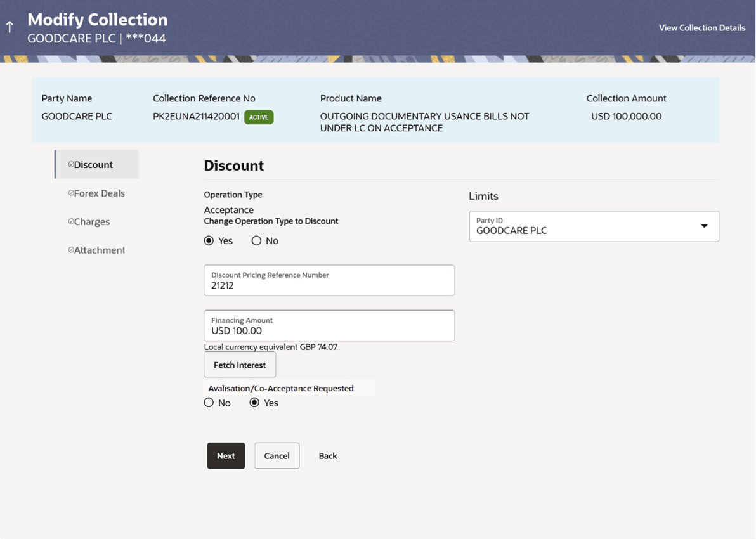The width and height of the screenshot is (756, 539).
Task: Click the Discount Pricing Reference Number field
Action: [329, 281]
